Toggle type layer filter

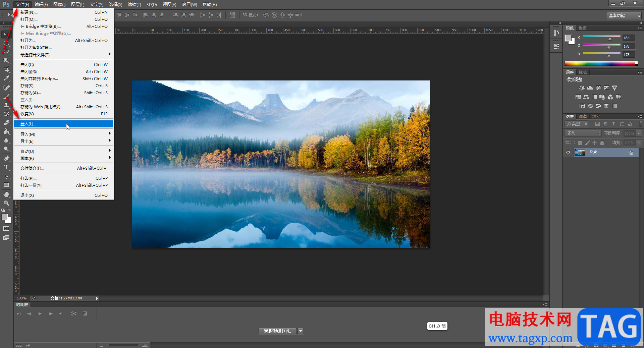(x=613, y=124)
